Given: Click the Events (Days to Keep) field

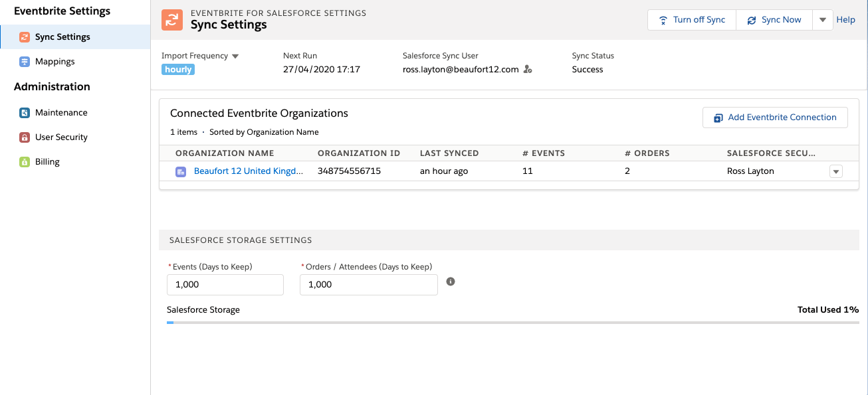Looking at the screenshot, I should point(225,285).
